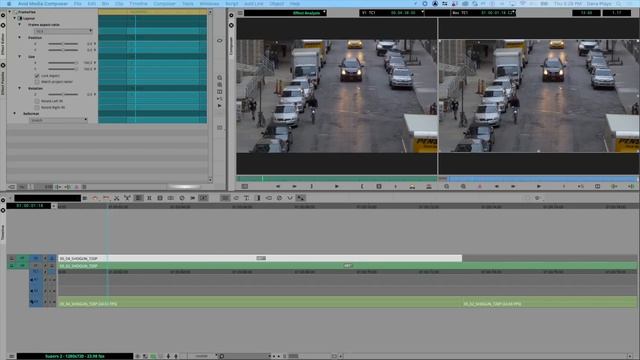
Task: Toggle the V1 source track selector
Action: [x=22, y=266]
